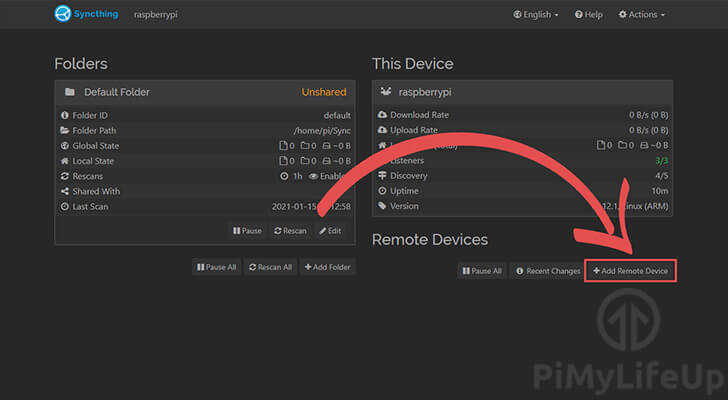Click the Download Rate cloud icon

[382, 115]
